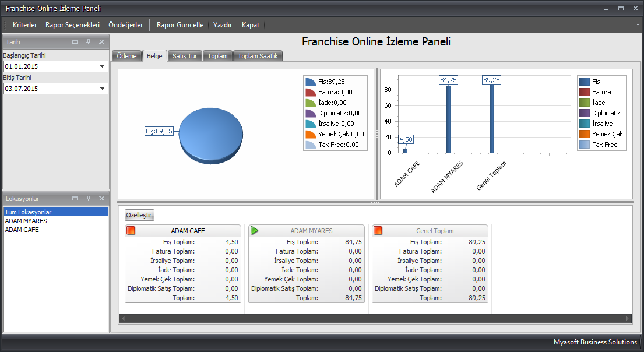Select ADAM CAFE in Lokasyonlar list
Screen dimensions: 644x352
(x=56, y=230)
